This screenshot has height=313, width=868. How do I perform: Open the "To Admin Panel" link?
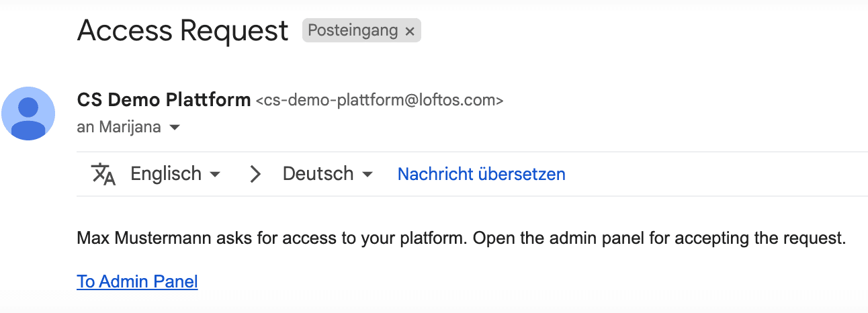coord(137,281)
